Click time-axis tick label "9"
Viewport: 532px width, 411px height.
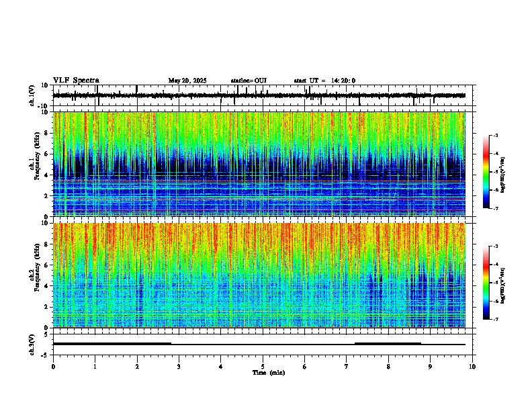tap(430, 367)
